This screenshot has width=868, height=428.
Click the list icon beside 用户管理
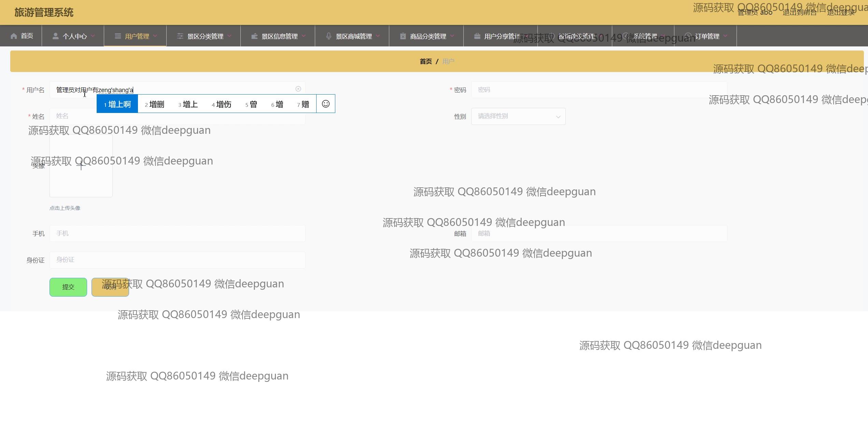(118, 36)
